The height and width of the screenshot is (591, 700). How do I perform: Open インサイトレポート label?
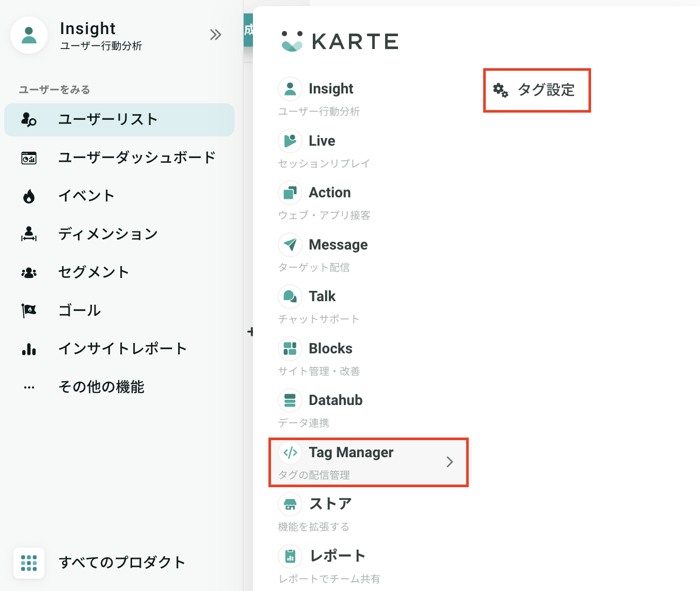tap(122, 349)
